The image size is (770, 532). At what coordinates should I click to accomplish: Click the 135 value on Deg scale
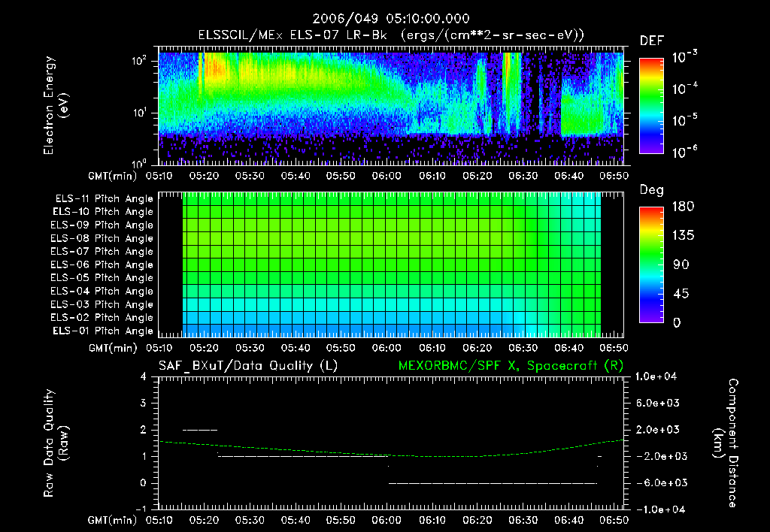coord(683,236)
